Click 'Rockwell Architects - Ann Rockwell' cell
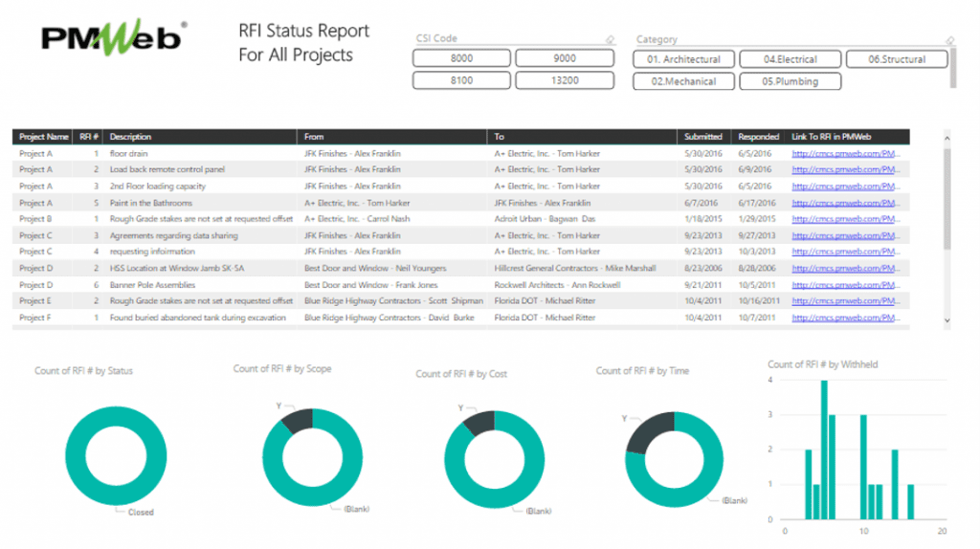This screenshot has width=980, height=549. tap(558, 285)
